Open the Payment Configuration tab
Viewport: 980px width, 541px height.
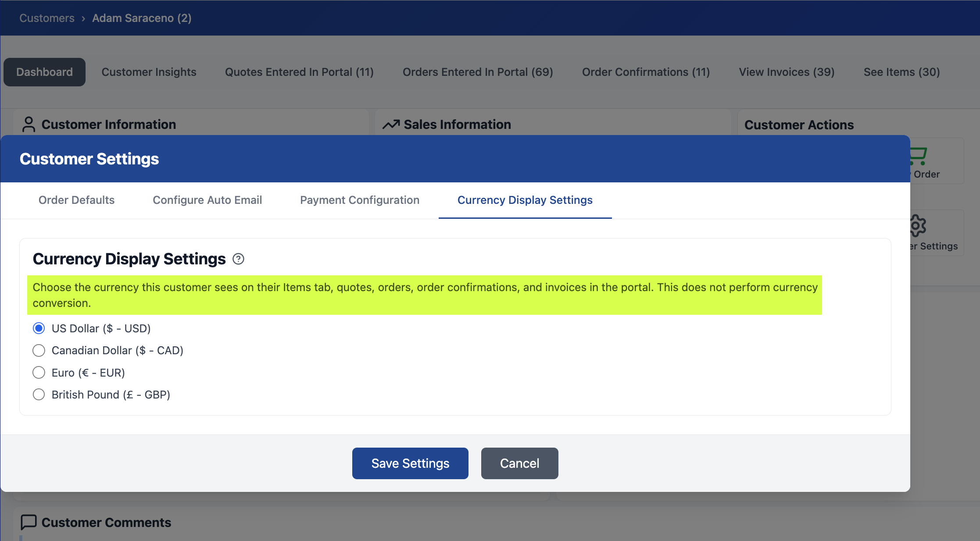click(360, 200)
